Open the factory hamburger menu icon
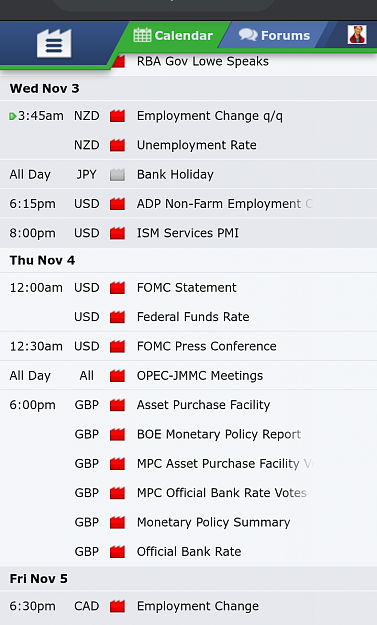 (54, 43)
